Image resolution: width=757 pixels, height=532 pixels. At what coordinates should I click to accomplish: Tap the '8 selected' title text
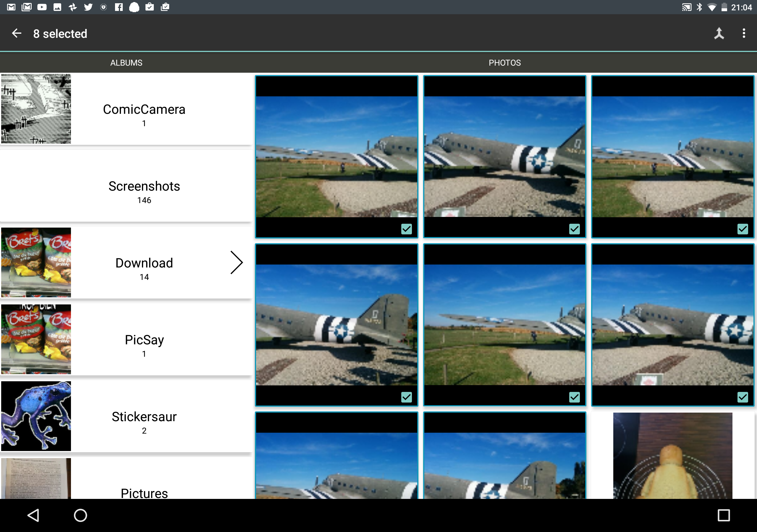click(60, 34)
